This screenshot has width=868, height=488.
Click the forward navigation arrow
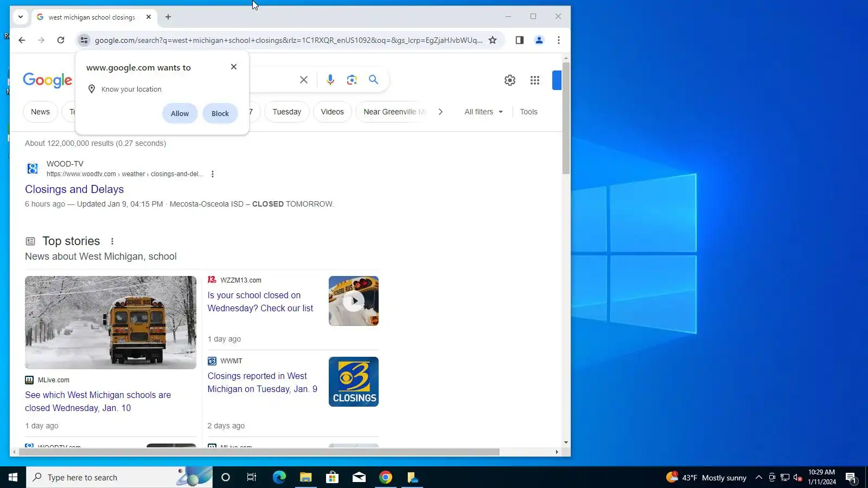click(41, 40)
